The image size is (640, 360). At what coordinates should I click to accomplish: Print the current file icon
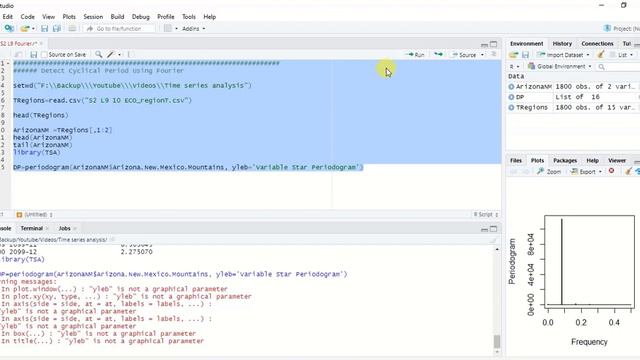pos(72,29)
